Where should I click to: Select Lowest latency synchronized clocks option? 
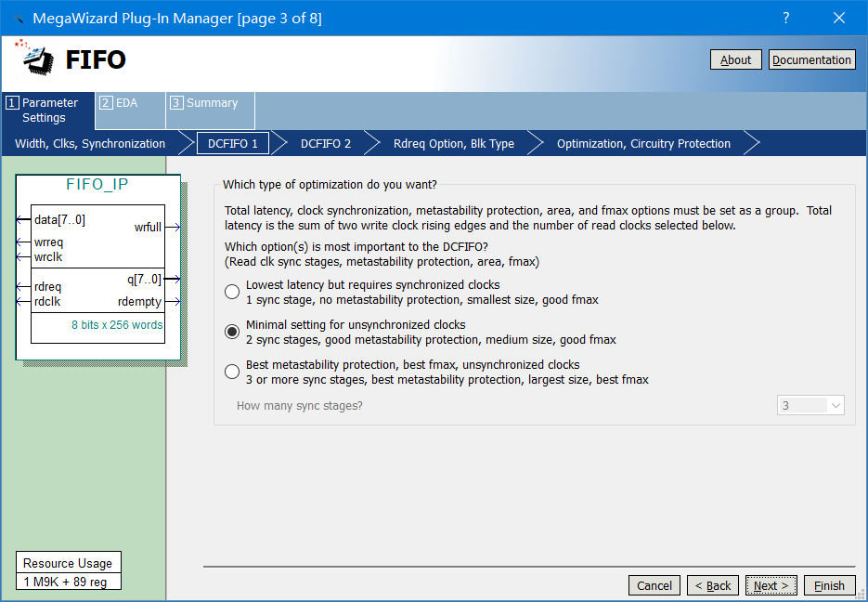tap(232, 292)
